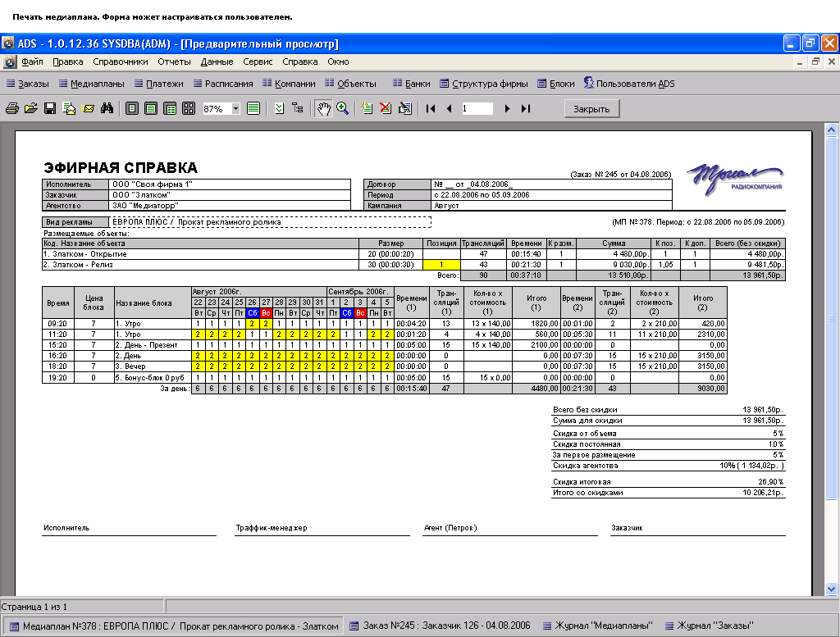Select the page width view icon
The width and height of the screenshot is (840, 637).
(x=151, y=109)
